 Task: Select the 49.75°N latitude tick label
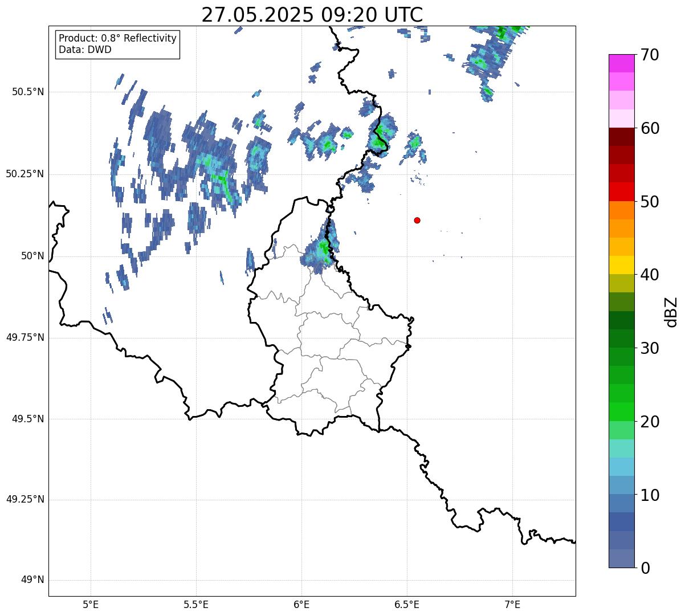click(x=25, y=337)
